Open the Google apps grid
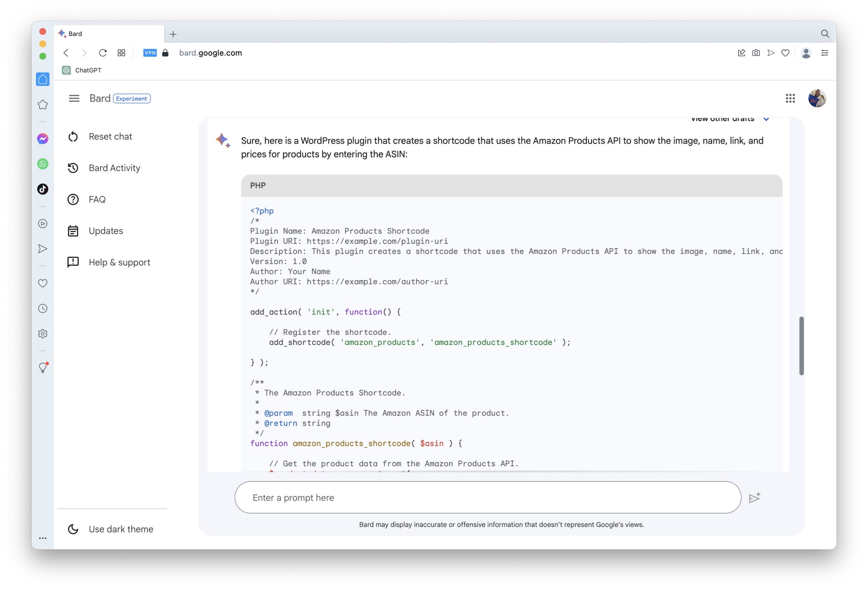This screenshot has height=591, width=868. coord(790,99)
